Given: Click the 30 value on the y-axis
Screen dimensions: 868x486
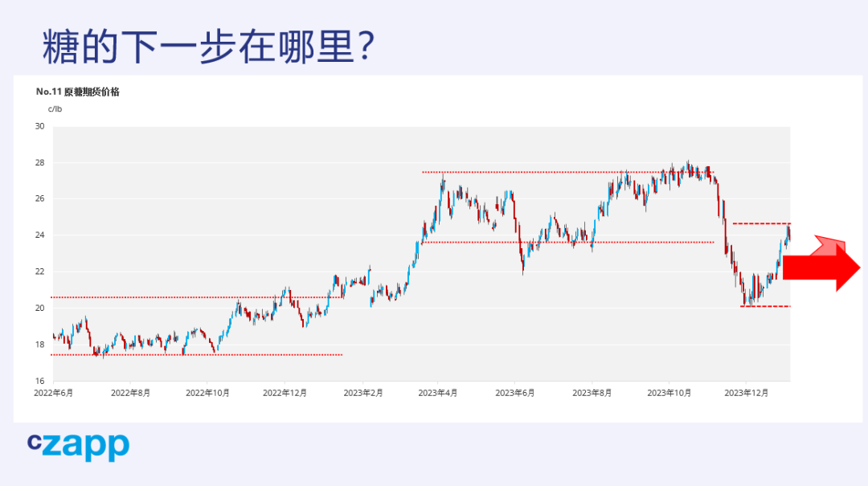Looking at the screenshot, I should click(x=39, y=126).
